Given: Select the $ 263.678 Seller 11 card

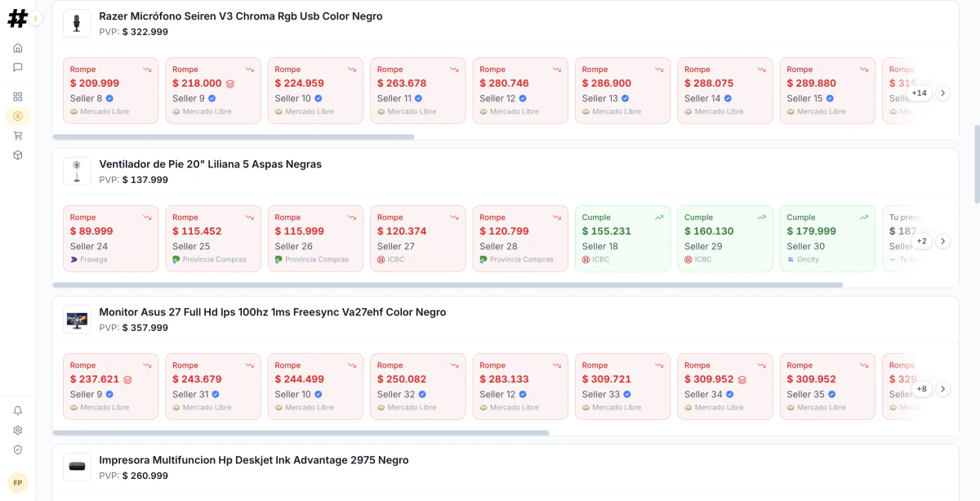Looking at the screenshot, I should point(418,91).
